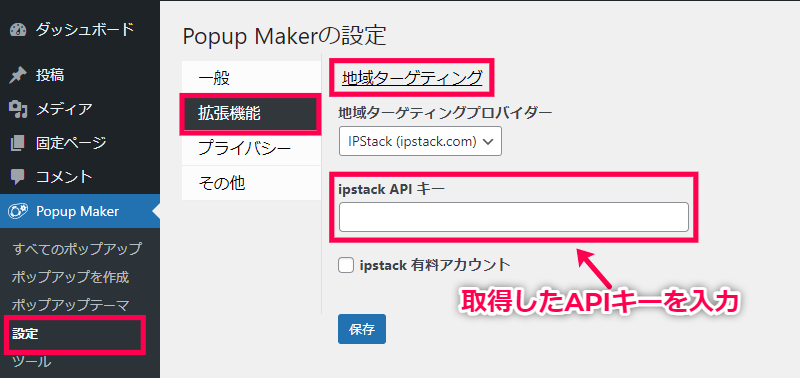Open the 地域ターゲティングプロバイダー dropdown
Screen dimensions: 800x378
(x=420, y=141)
